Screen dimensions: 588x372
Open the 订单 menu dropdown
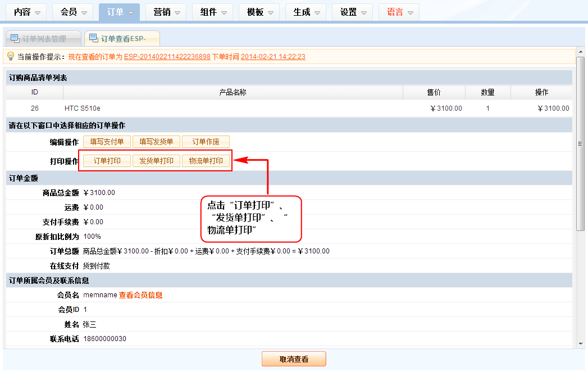pos(120,12)
